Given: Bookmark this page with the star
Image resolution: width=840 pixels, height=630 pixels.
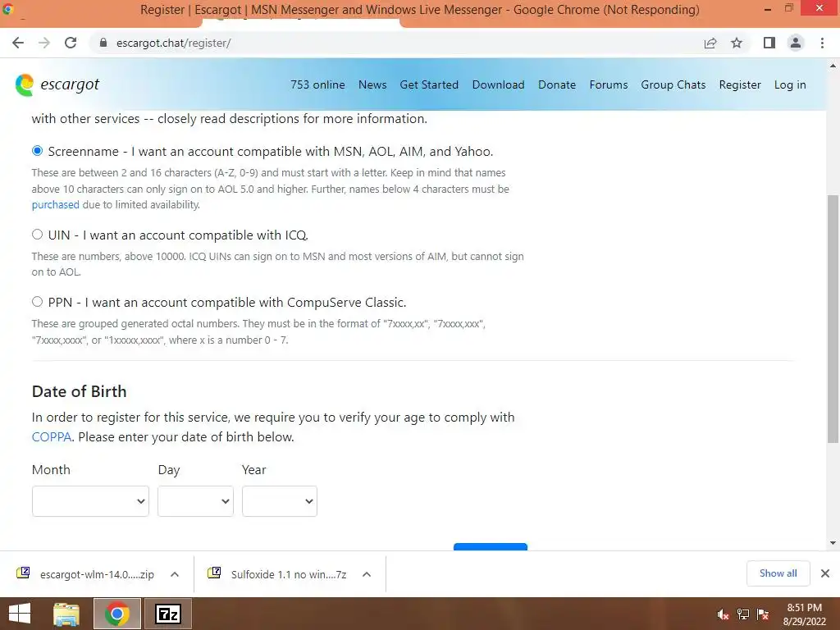Looking at the screenshot, I should (x=737, y=43).
